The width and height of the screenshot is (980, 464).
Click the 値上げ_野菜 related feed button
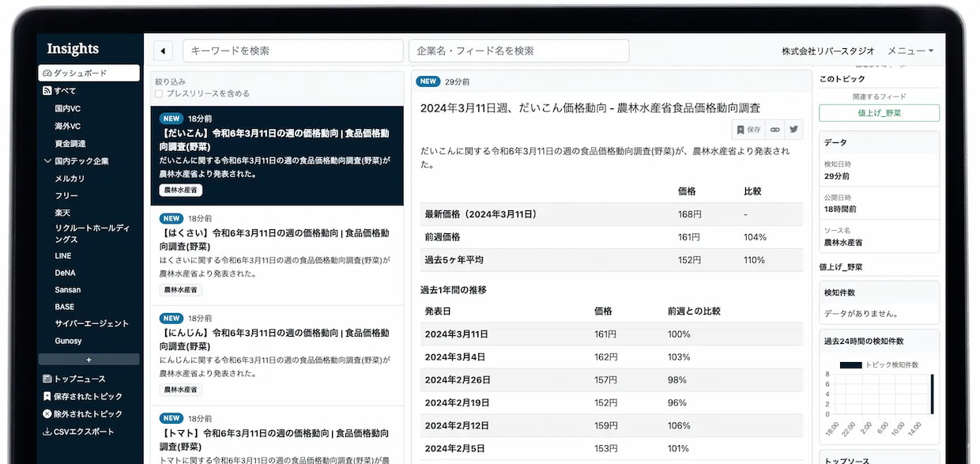tap(879, 113)
